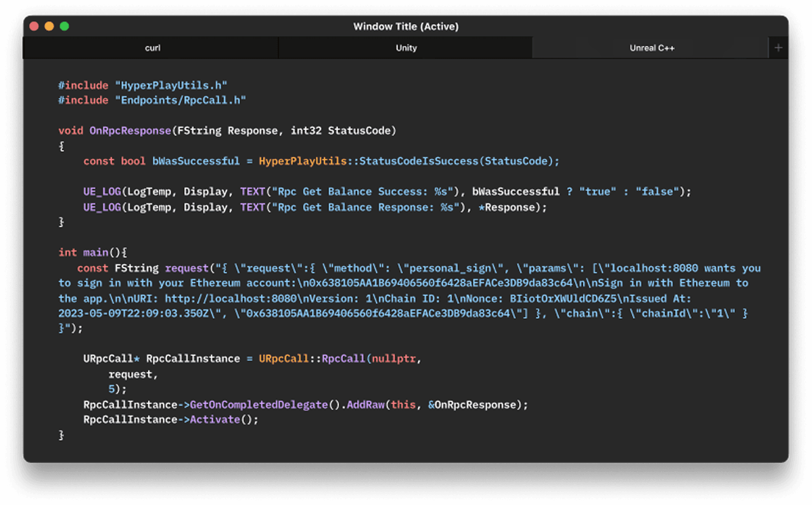Click the AddRaw method name
This screenshot has width=812, height=505.
[365, 405]
